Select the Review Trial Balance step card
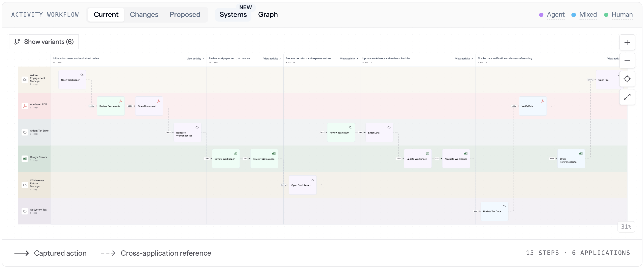This screenshot has width=644, height=269. point(264,159)
